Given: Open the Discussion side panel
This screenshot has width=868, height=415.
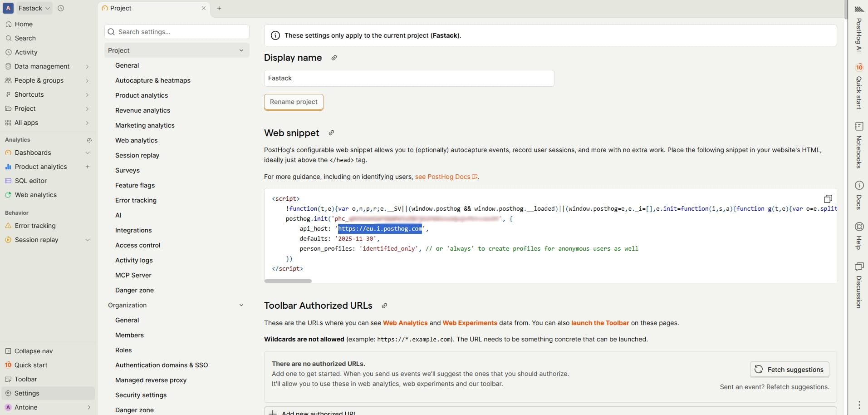Looking at the screenshot, I should point(859,286).
